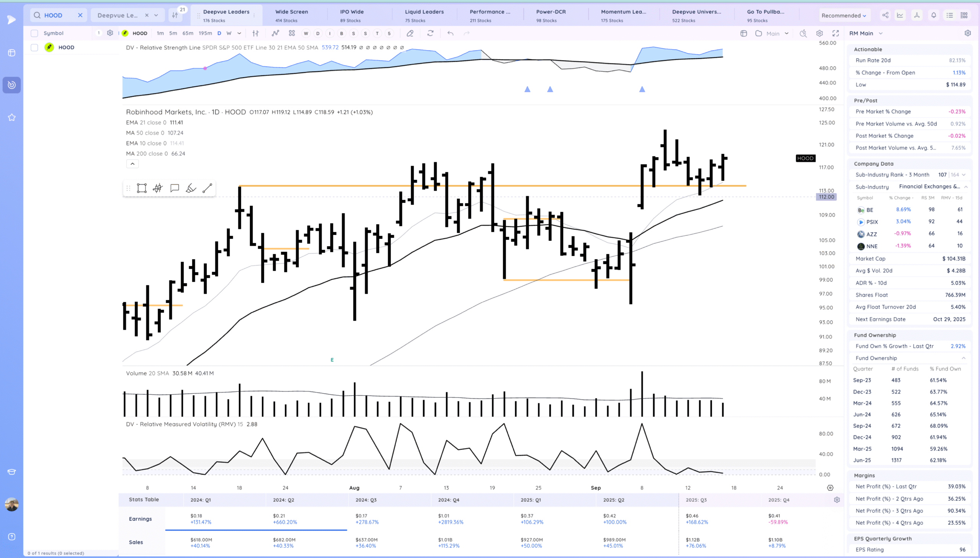Viewport: 980px width, 558px height.
Task: Switch to Go To Pullback tab
Action: pyautogui.click(x=766, y=15)
